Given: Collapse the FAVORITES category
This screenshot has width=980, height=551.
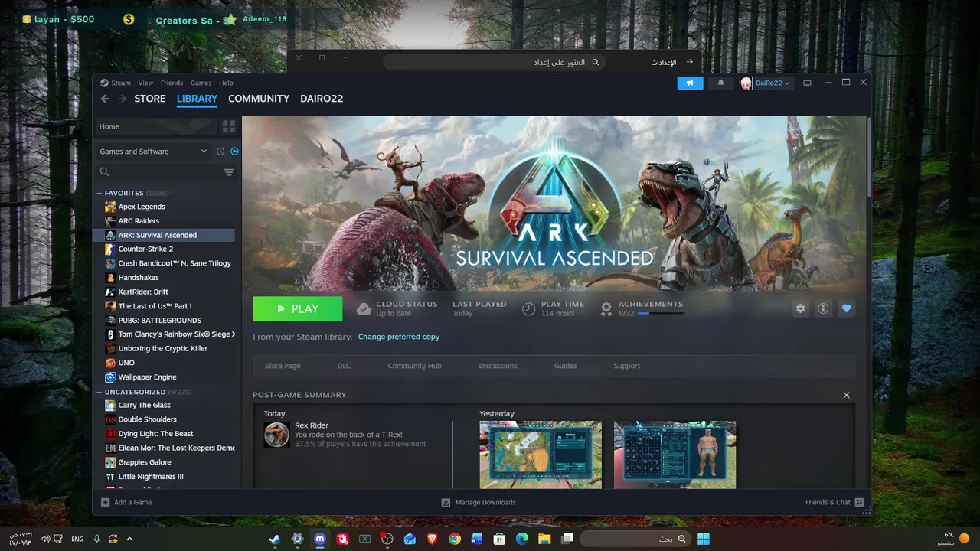Looking at the screenshot, I should (100, 193).
